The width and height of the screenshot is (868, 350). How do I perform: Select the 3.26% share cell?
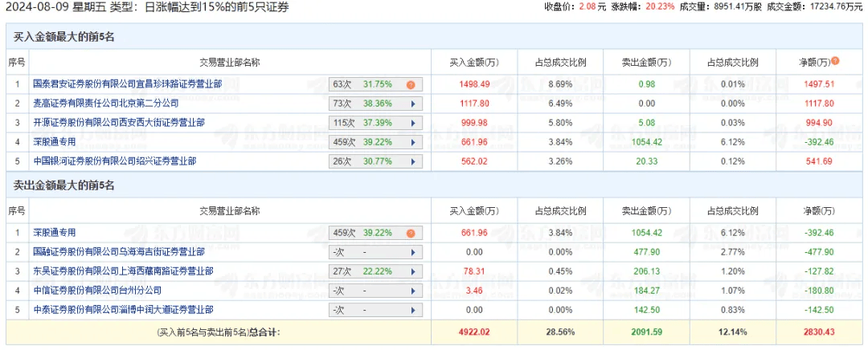pos(561,161)
